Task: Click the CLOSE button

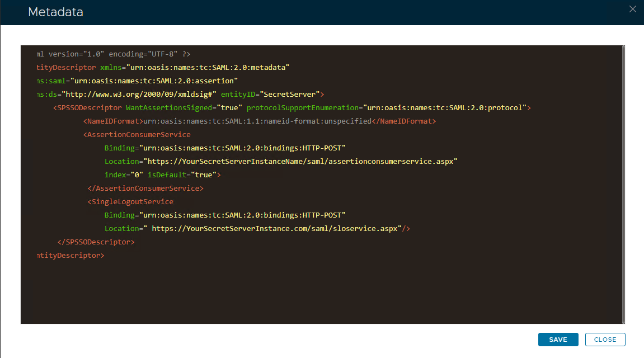Action: 605,340
